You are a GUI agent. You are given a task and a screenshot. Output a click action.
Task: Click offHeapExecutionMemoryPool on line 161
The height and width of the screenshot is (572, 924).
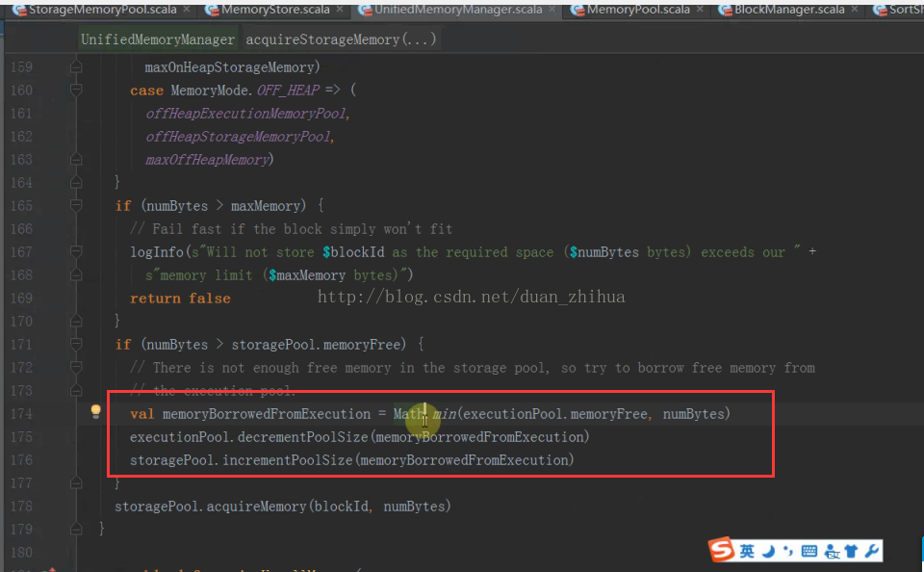pyautogui.click(x=245, y=114)
